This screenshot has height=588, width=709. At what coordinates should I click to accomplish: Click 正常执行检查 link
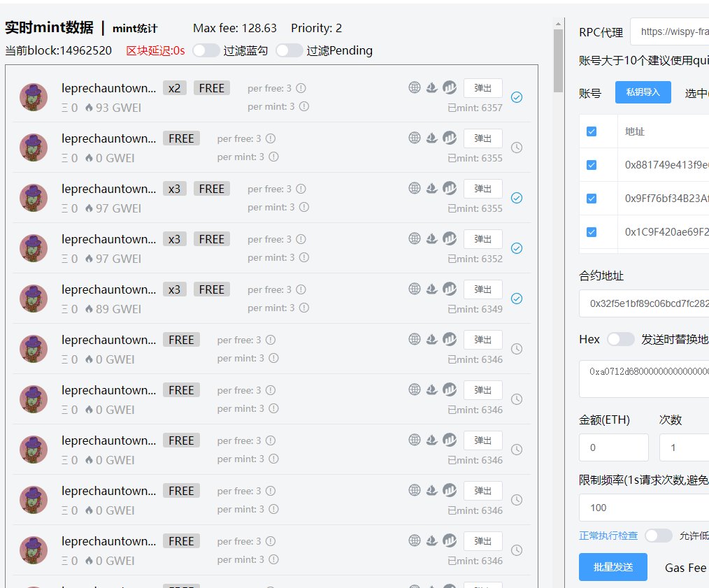(608, 536)
